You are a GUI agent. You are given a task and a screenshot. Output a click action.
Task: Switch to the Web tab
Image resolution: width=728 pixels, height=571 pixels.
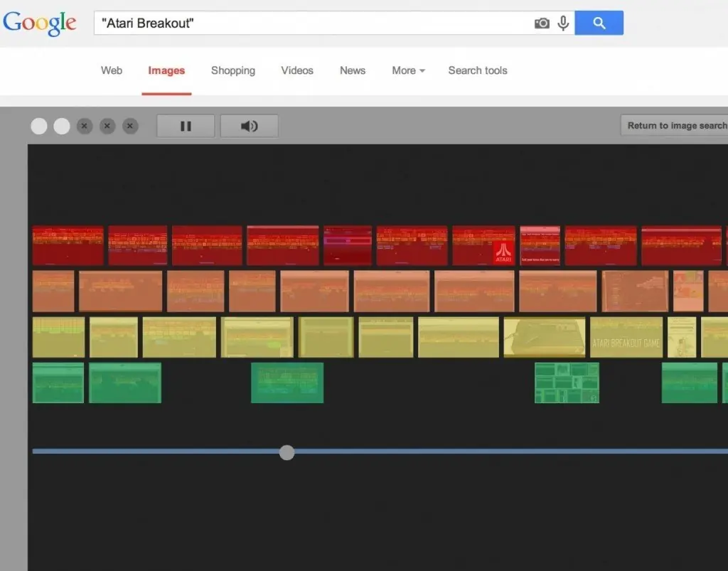pyautogui.click(x=111, y=70)
